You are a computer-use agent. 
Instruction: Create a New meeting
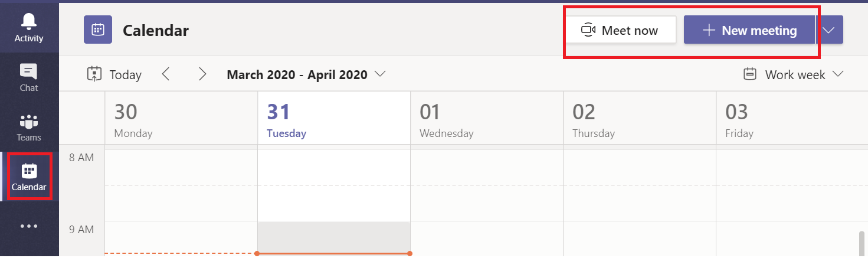[x=749, y=30]
